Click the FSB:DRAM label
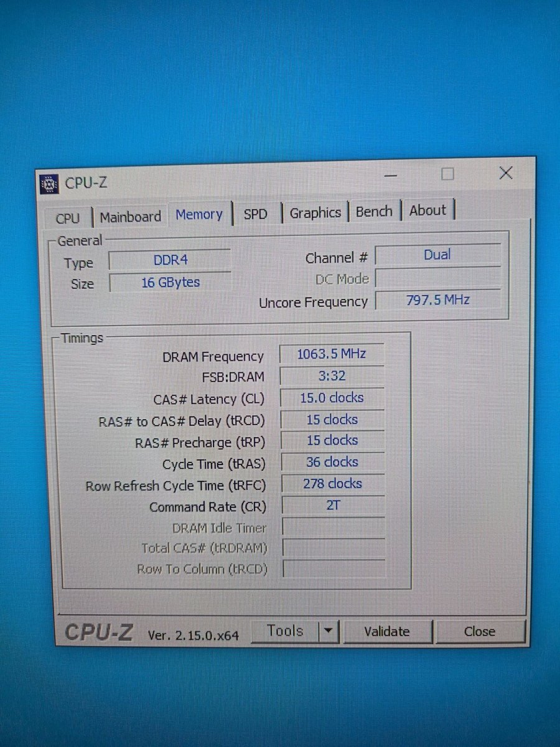This screenshot has height=747, width=560. pyautogui.click(x=233, y=377)
